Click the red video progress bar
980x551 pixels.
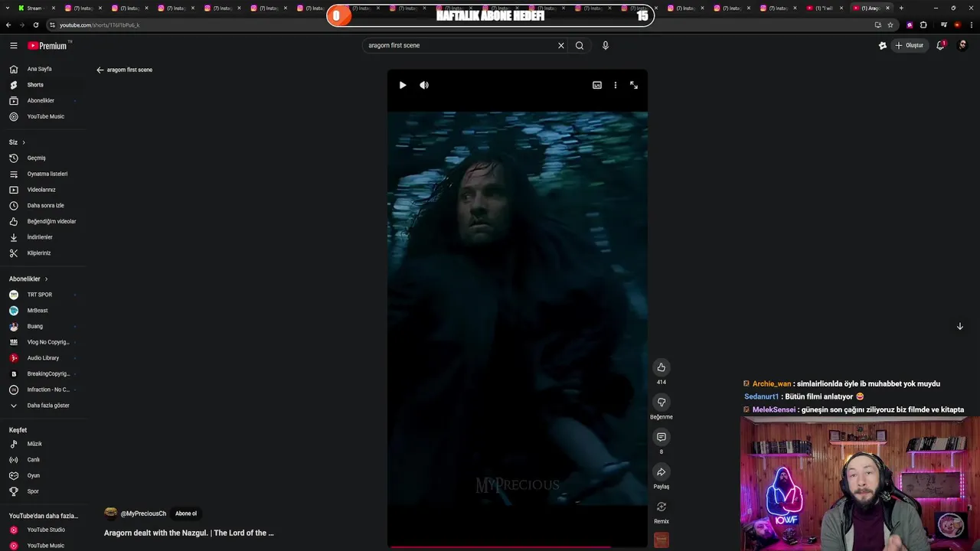coord(501,546)
